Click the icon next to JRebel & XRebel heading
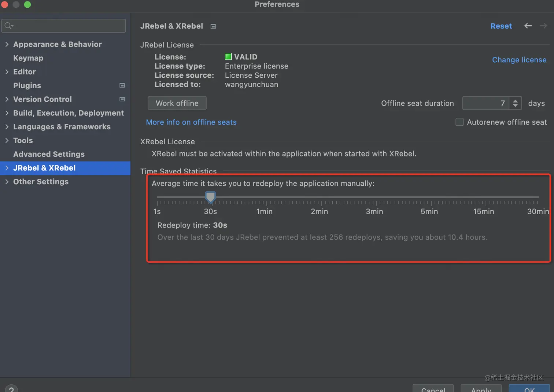Image resolution: width=554 pixels, height=392 pixels. click(213, 26)
